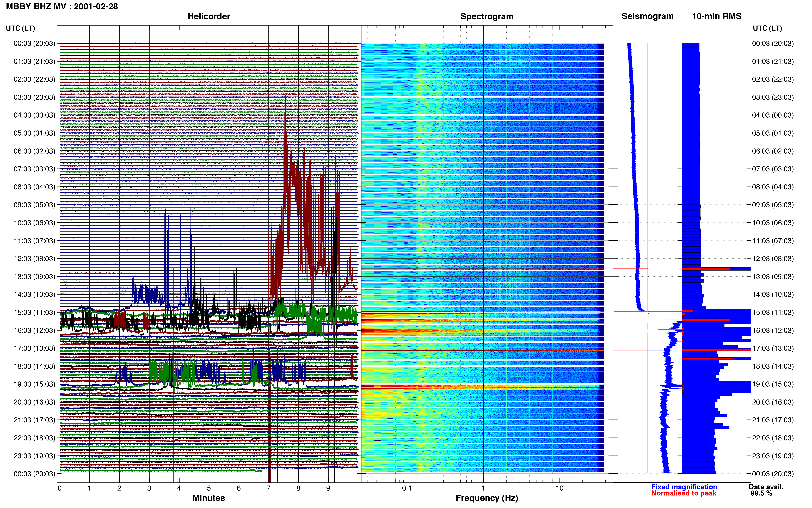The height and width of the screenshot is (508, 812).
Task: Select left time label '06:03 (02:03)'
Action: [x=34, y=151]
